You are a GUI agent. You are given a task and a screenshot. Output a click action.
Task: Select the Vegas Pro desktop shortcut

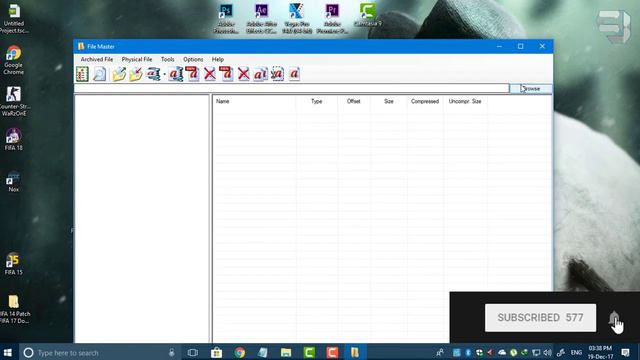[297, 19]
